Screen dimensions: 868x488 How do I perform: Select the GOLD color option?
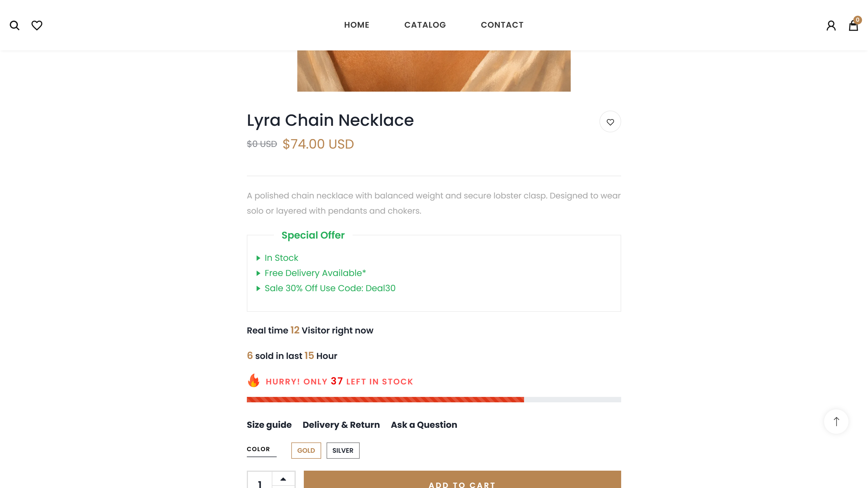click(306, 450)
